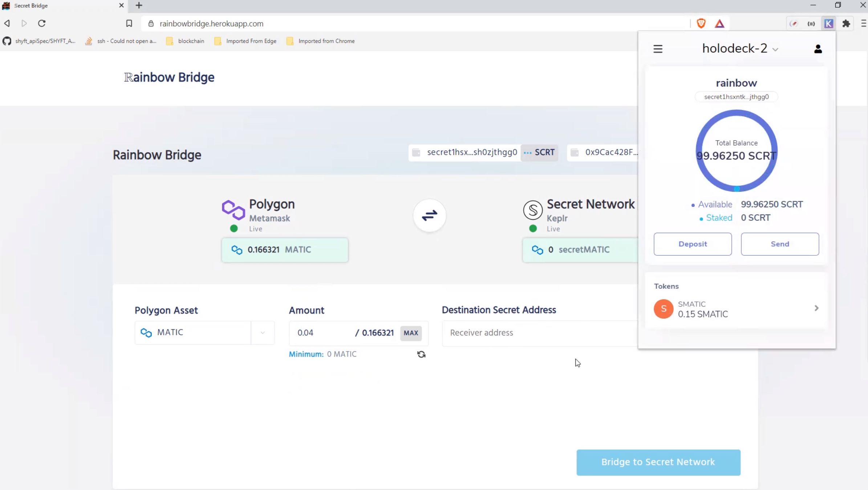
Task: Click the 0 secretMATIC balance box
Action: pos(580,250)
